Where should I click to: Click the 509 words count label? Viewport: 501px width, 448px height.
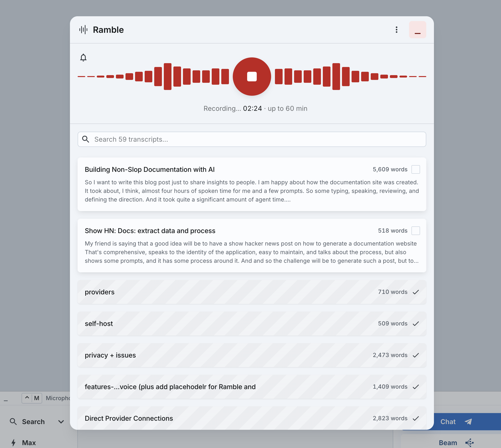(x=393, y=324)
